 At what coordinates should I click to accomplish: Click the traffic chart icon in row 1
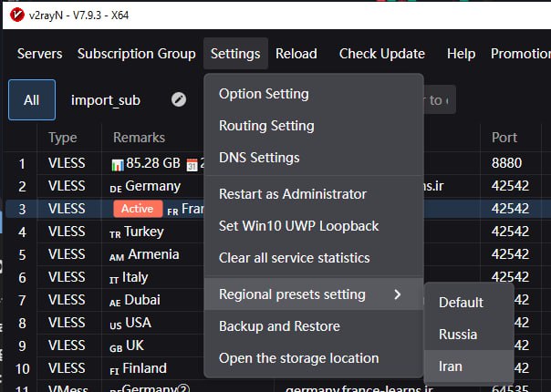(118, 165)
